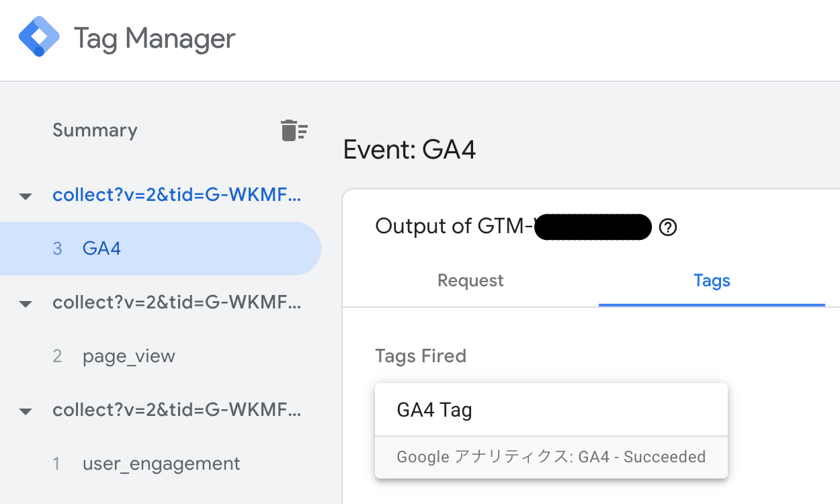Screen dimensions: 840x504
Task: Click the Summary heading in the sidebar
Action: (x=95, y=130)
